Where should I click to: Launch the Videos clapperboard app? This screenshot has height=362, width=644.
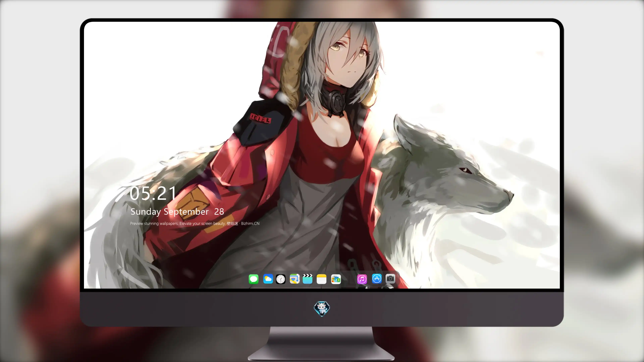308,279
